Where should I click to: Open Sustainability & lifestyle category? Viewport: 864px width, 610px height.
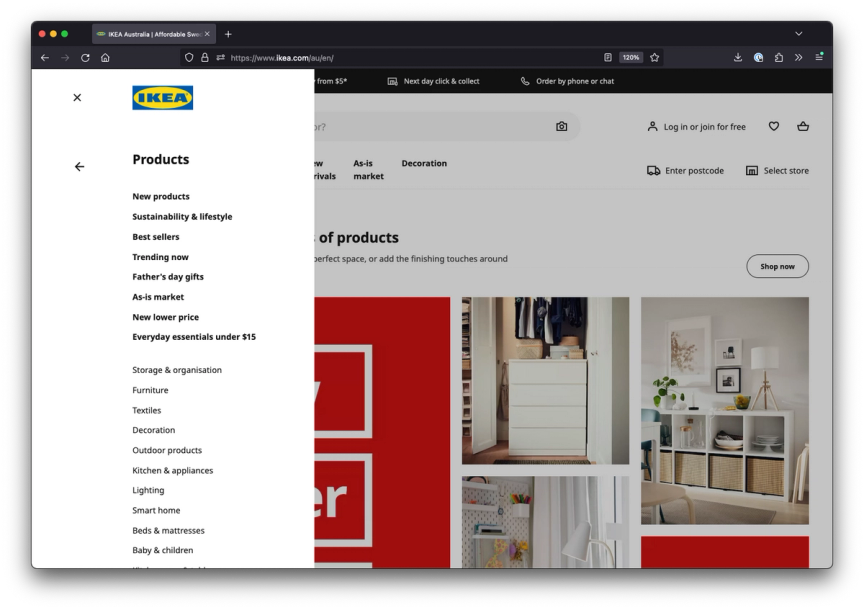(182, 217)
